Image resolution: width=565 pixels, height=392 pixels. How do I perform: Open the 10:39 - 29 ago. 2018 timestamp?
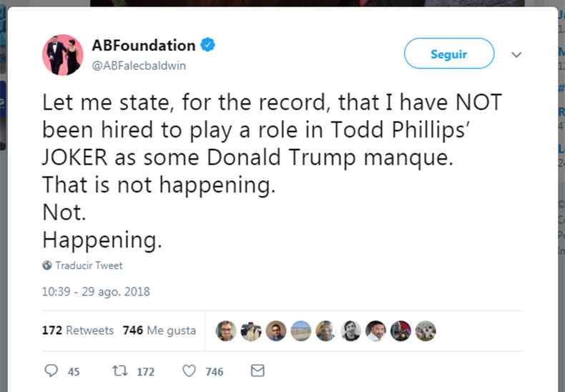(x=96, y=292)
